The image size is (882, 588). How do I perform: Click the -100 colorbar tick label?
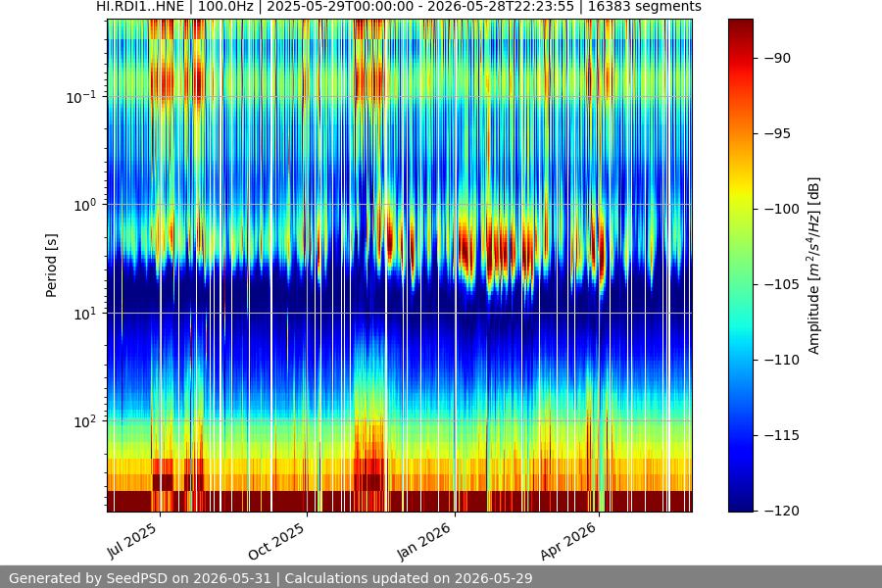point(782,209)
